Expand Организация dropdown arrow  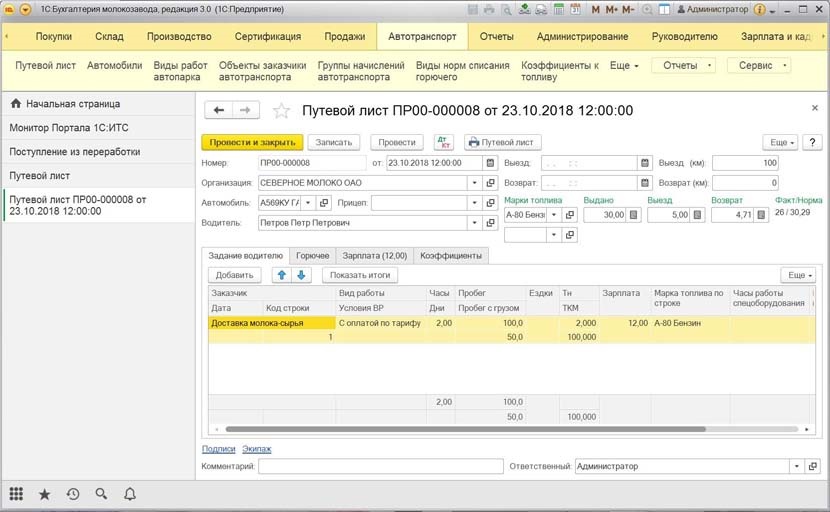point(474,183)
